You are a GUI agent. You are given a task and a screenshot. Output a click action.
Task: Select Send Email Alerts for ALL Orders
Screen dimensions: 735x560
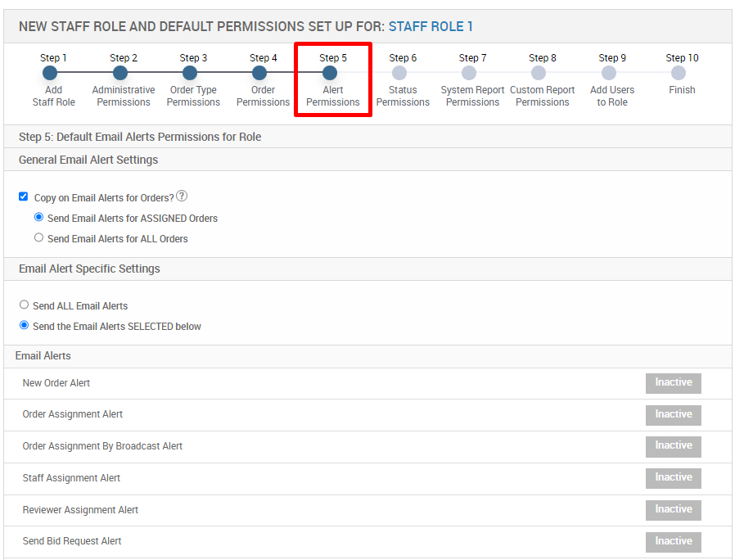click(x=38, y=238)
